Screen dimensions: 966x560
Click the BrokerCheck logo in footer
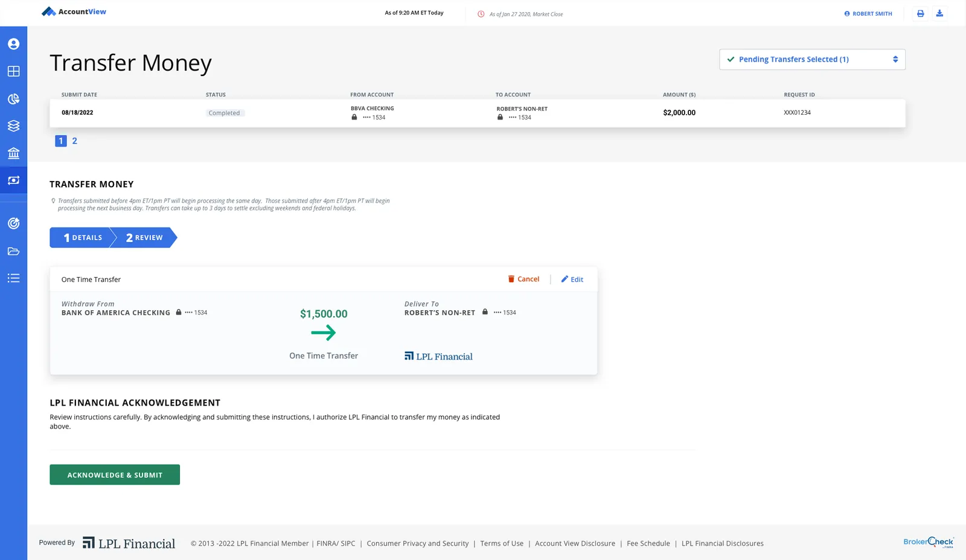tap(929, 542)
